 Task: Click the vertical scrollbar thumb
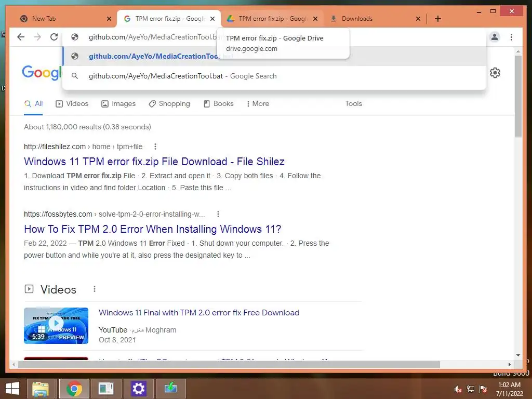pos(518,96)
